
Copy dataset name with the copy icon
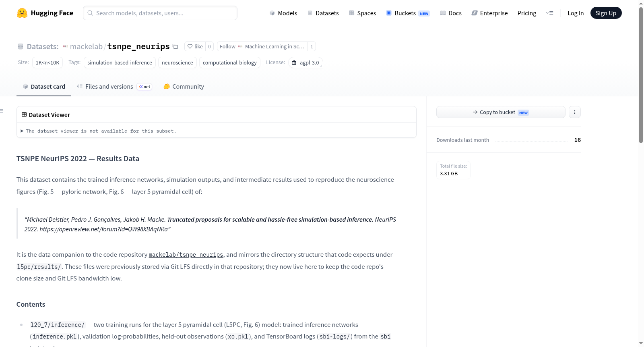(175, 46)
